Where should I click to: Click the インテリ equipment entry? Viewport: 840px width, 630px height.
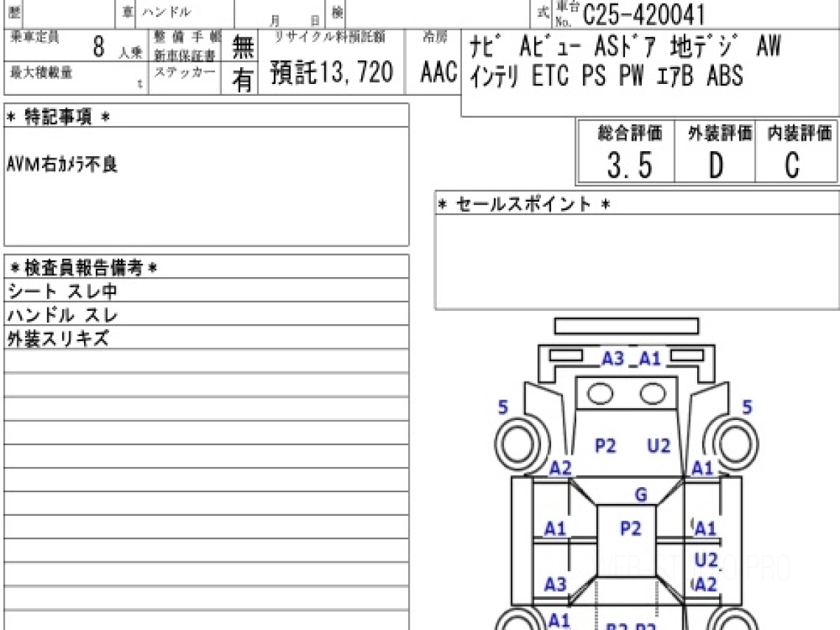click(495, 76)
